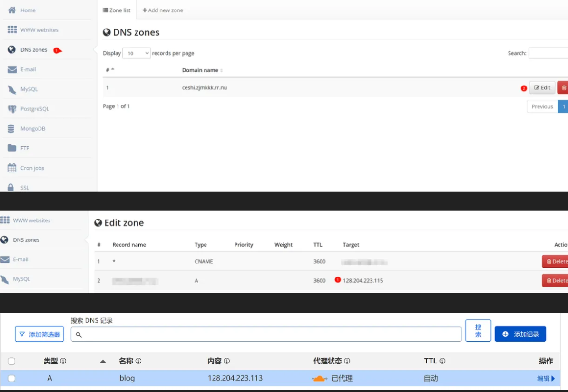Image resolution: width=568 pixels, height=392 pixels.
Task: Open the records per page dropdown
Action: 137,53
